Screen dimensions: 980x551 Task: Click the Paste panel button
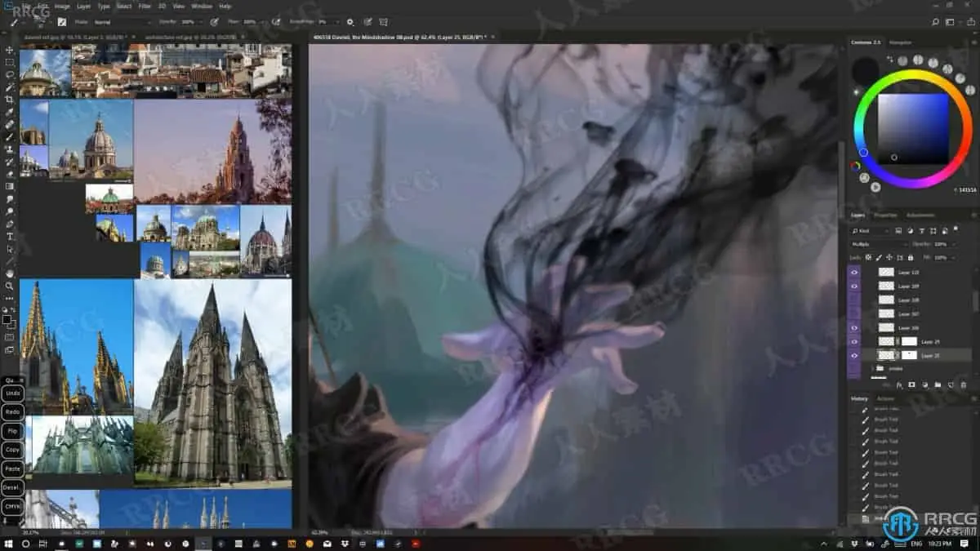[x=12, y=469]
